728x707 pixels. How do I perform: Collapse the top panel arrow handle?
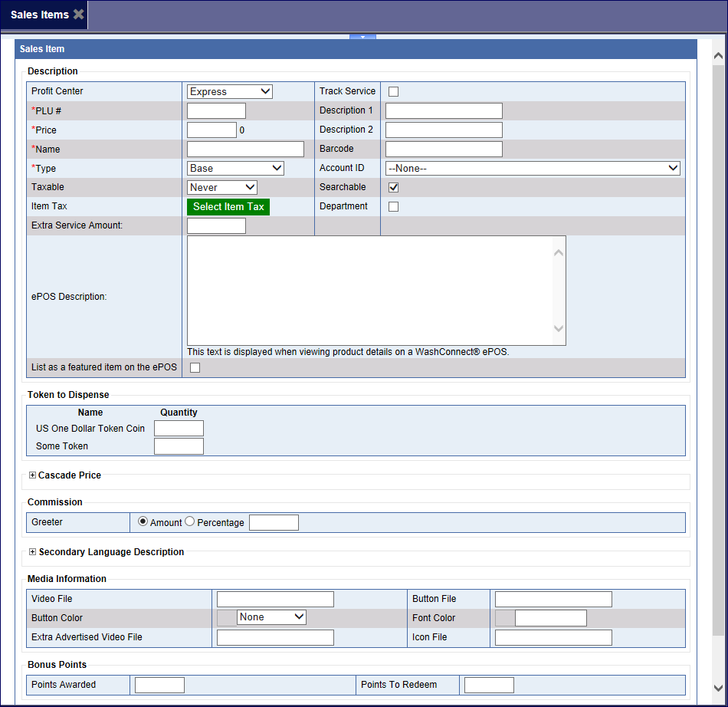(x=362, y=37)
